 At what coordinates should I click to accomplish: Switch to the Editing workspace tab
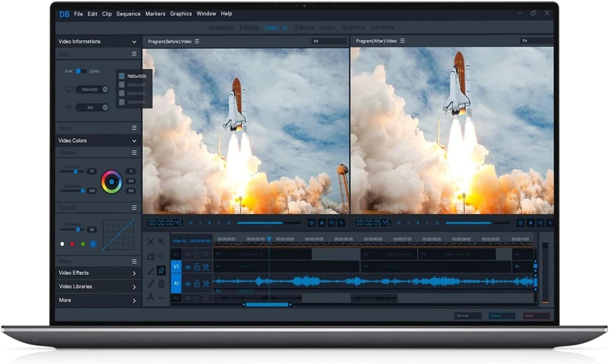click(249, 28)
